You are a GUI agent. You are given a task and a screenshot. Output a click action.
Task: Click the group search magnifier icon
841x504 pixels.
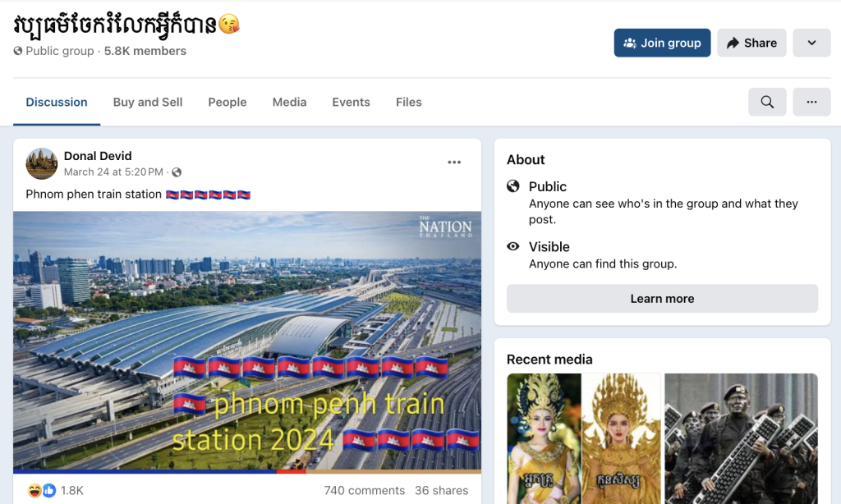(767, 102)
